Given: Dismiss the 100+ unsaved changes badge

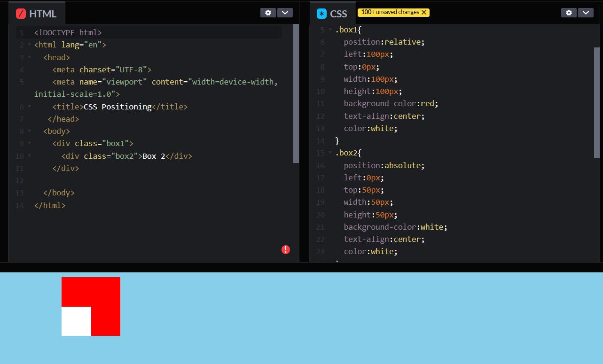Looking at the screenshot, I should pyautogui.click(x=424, y=12).
